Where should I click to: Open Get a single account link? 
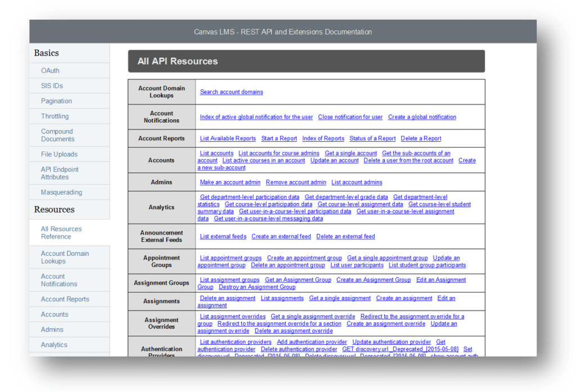pyautogui.click(x=350, y=153)
